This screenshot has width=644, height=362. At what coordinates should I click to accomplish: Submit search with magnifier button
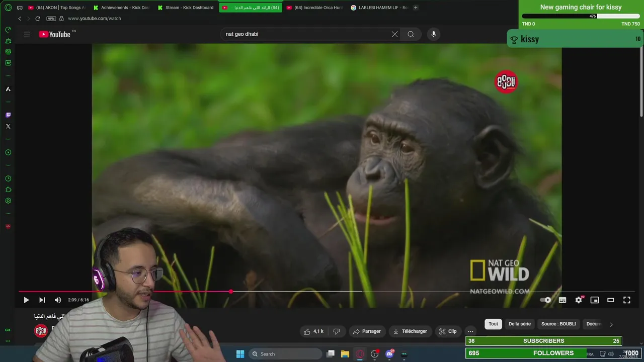[x=411, y=34]
